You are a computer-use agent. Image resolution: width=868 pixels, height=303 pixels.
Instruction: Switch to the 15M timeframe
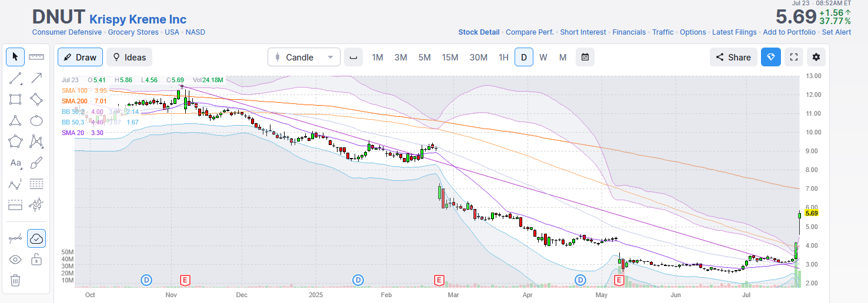click(x=450, y=57)
